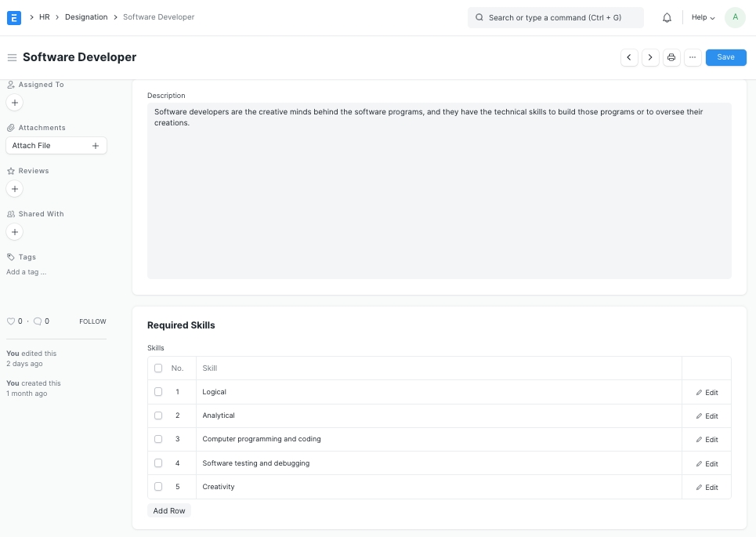Click the Save button
The image size is (756, 537).
[x=725, y=57]
